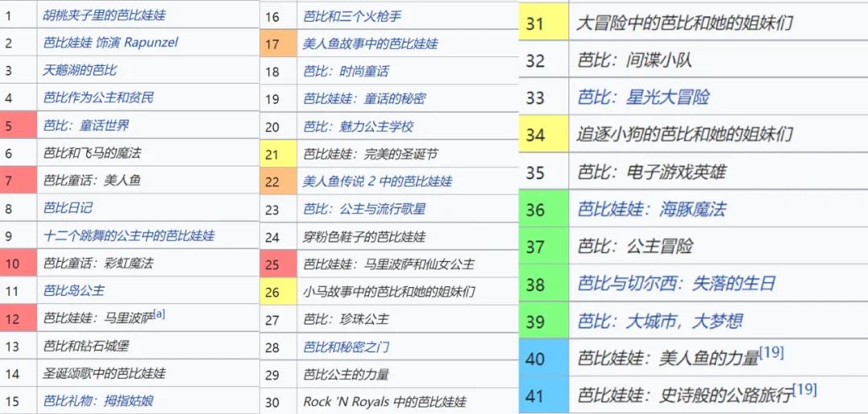
Task: Click orange number cell 17
Action: [x=278, y=43]
